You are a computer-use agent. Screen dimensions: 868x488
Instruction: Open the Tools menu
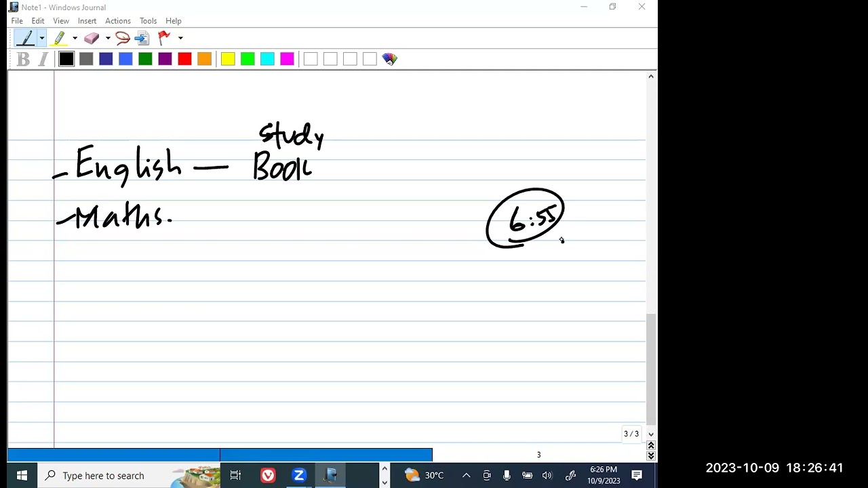148,21
